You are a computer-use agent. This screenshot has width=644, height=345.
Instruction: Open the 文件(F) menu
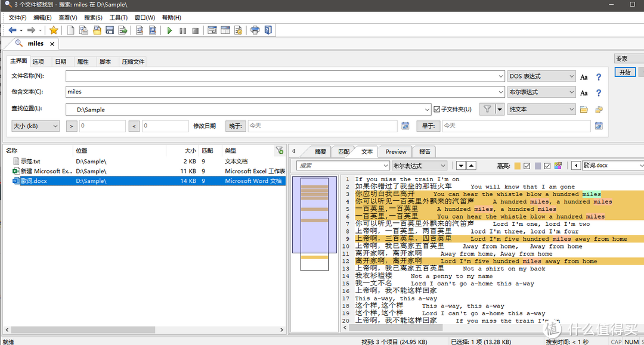[x=17, y=18]
